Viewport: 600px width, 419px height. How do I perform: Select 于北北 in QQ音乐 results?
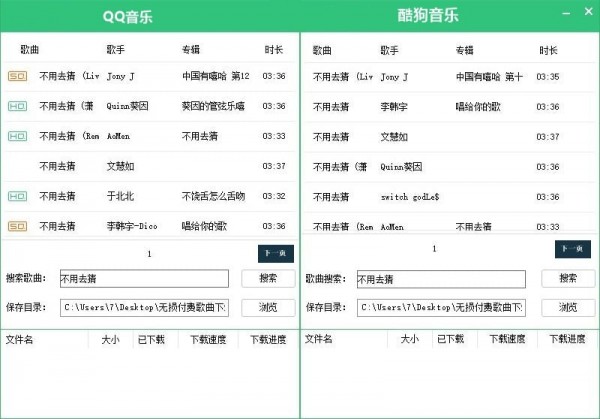(x=120, y=196)
